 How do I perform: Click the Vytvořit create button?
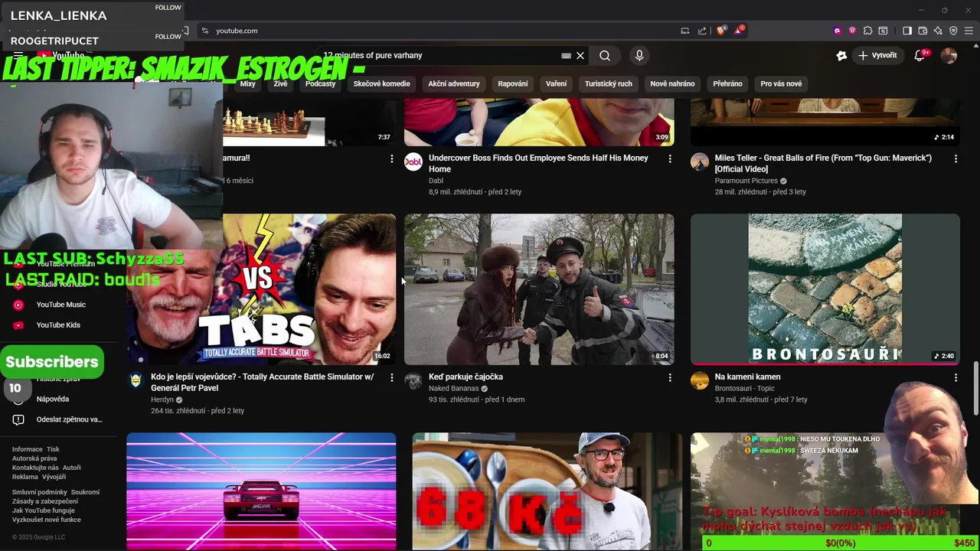877,55
